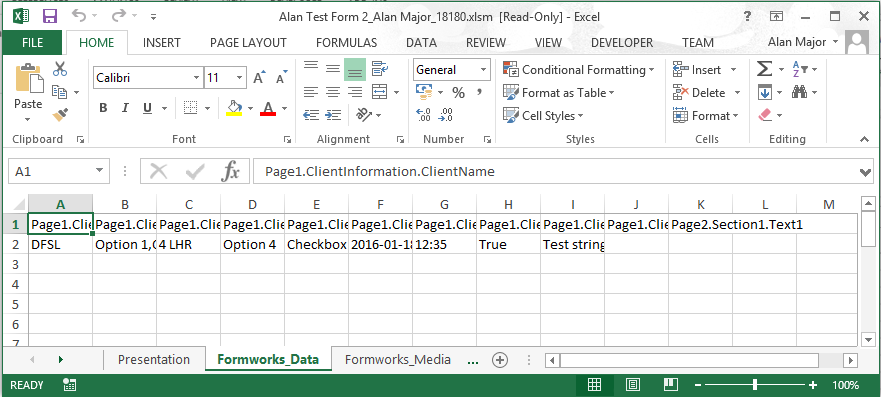Switch to Page Layout view button

633,385
